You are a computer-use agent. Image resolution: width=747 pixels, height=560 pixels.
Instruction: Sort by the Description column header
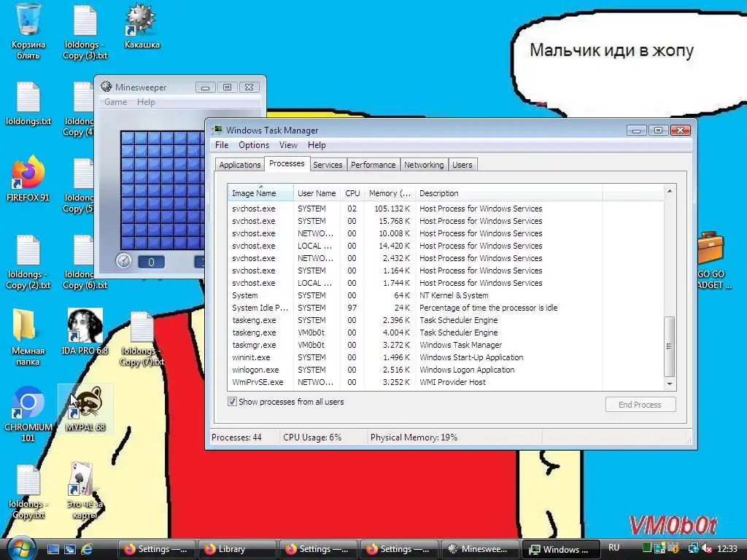point(508,192)
